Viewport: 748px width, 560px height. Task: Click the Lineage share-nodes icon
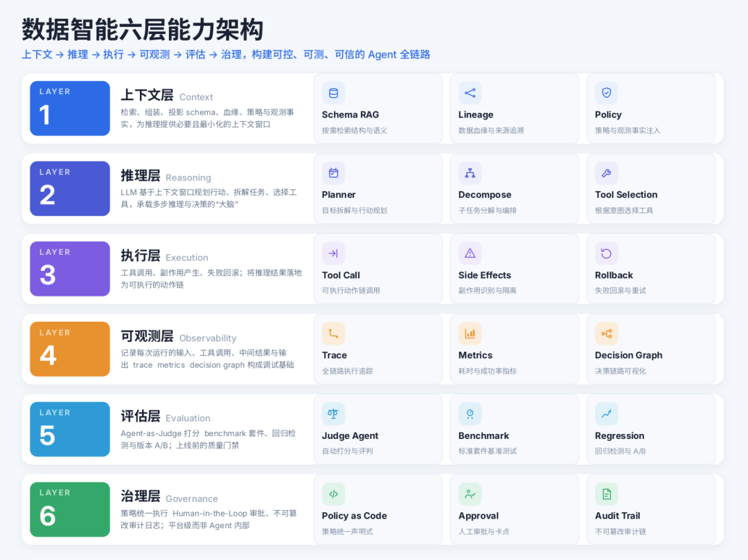coord(470,93)
